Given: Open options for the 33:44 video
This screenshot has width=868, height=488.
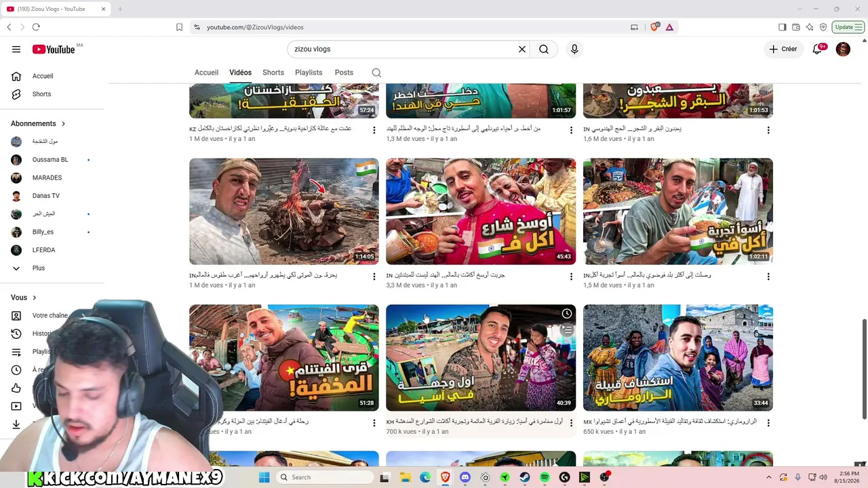Looking at the screenshot, I should pyautogui.click(x=768, y=423).
